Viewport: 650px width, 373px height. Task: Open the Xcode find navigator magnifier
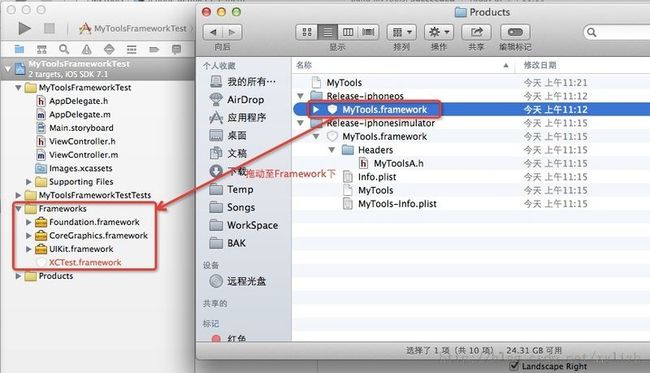coord(64,49)
